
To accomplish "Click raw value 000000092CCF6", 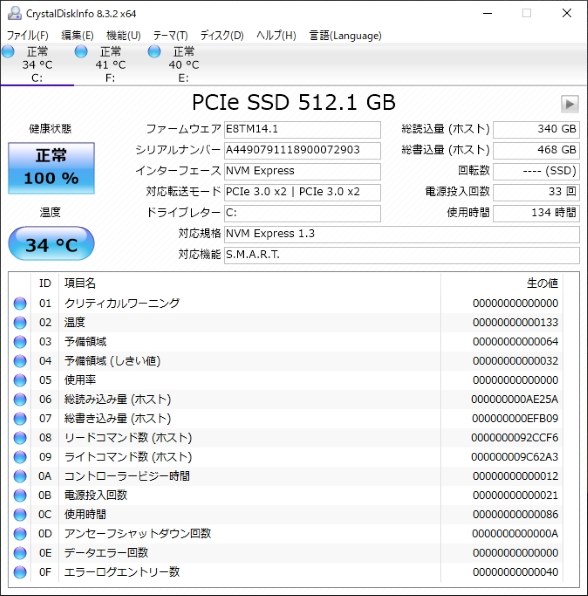I will pos(515,438).
